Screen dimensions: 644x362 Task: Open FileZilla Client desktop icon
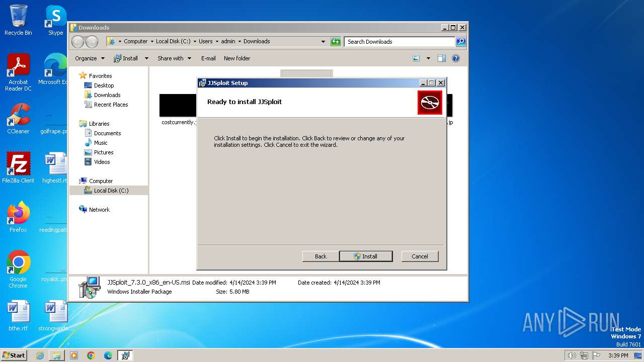[18, 167]
